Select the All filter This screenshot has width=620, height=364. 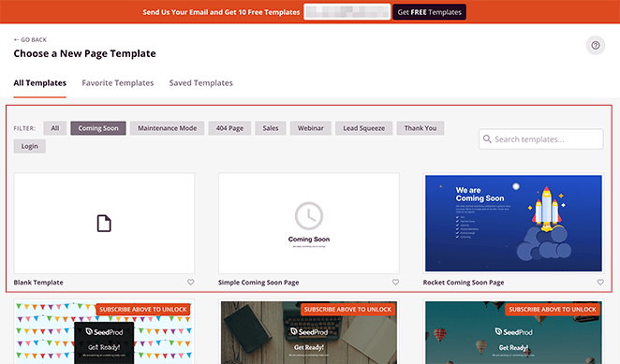point(55,128)
